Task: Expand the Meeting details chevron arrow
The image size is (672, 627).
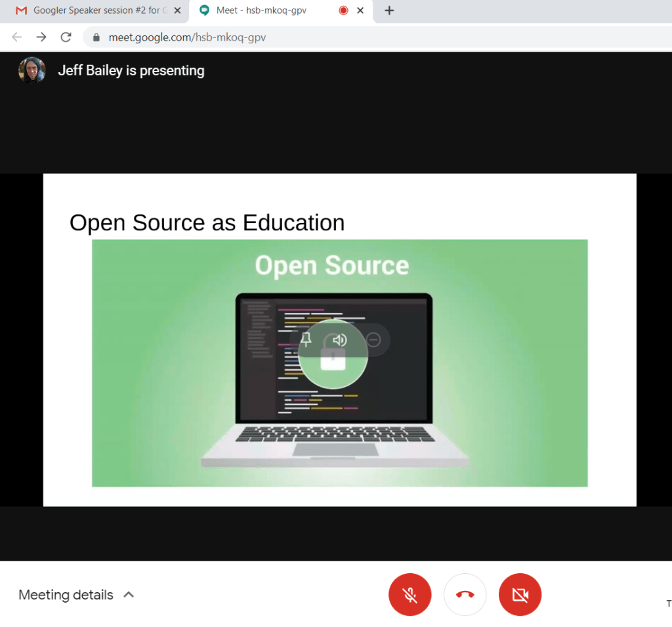Action: [x=129, y=595]
